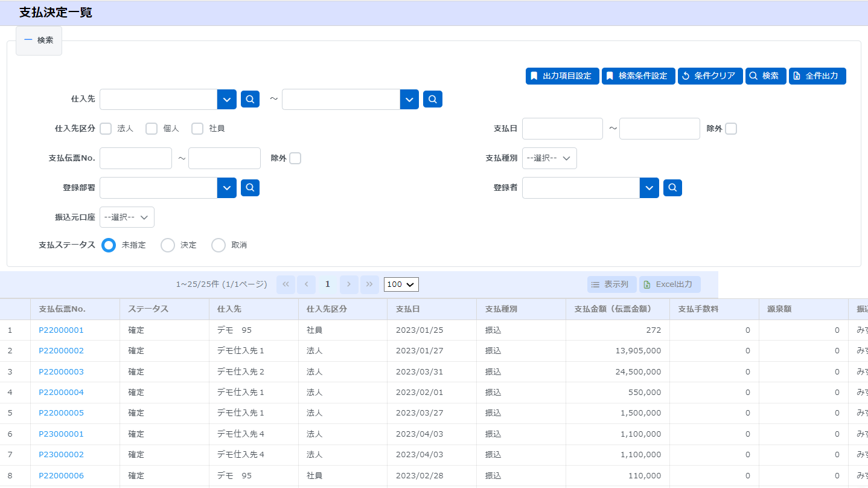This screenshot has height=488, width=868.
Task: Go to first page of results
Action: (x=286, y=284)
